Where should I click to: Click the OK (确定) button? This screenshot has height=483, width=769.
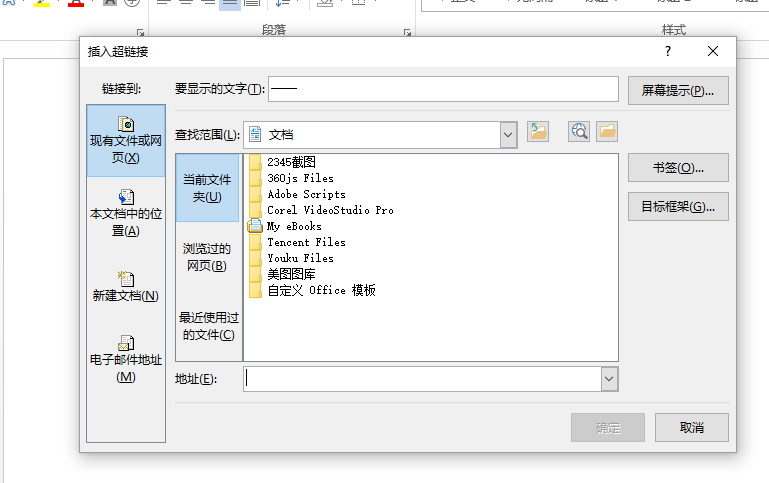tap(608, 428)
